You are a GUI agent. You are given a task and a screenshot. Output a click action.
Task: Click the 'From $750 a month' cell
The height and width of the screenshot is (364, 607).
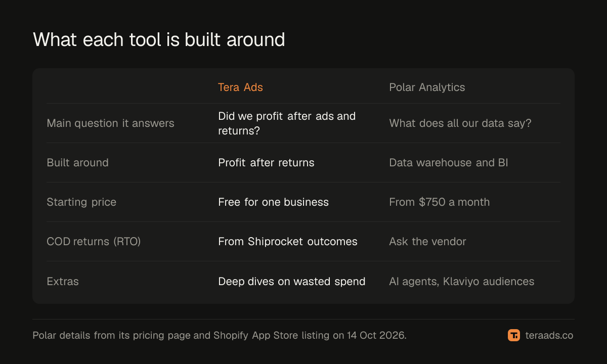pyautogui.click(x=440, y=202)
